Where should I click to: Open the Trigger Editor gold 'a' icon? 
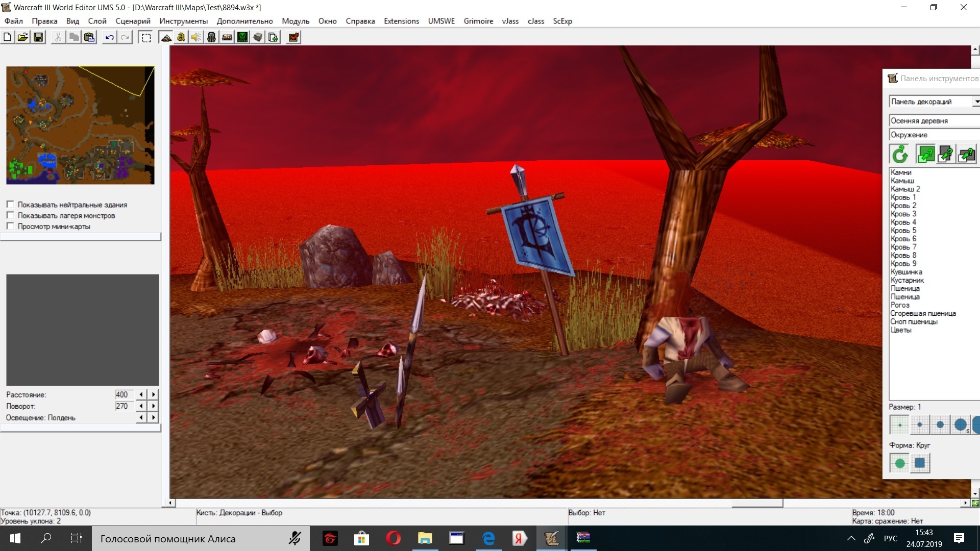point(181,37)
